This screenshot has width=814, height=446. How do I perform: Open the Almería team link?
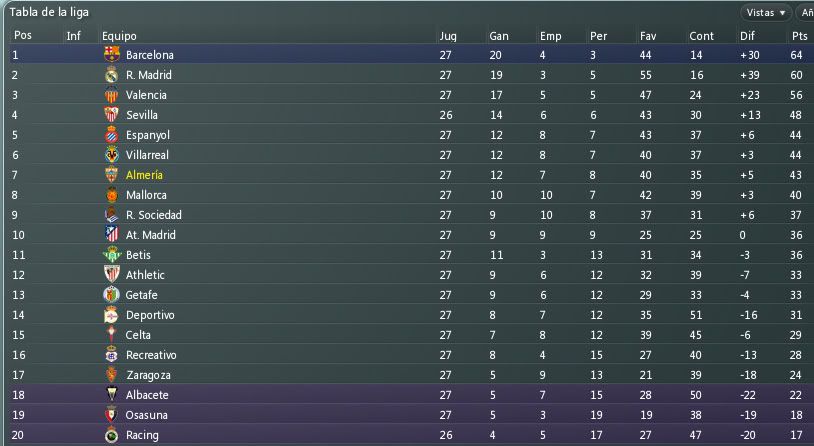coord(144,175)
